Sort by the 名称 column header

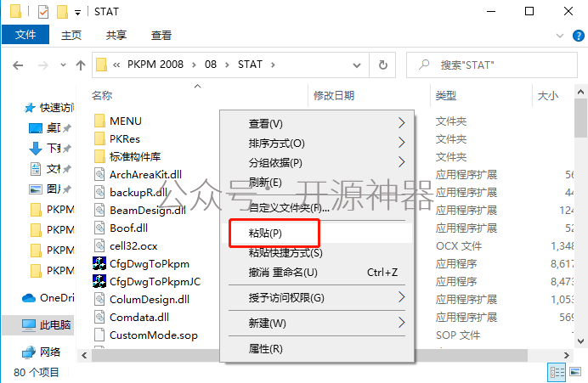click(x=102, y=96)
